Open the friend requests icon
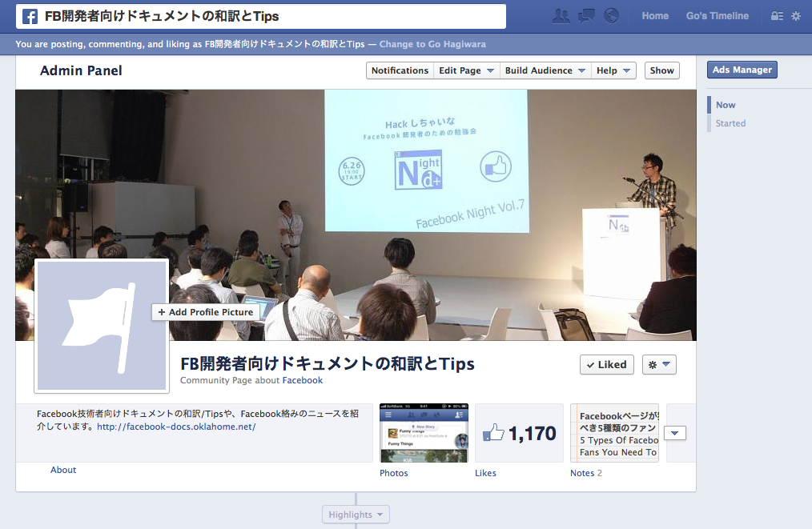 [x=561, y=16]
